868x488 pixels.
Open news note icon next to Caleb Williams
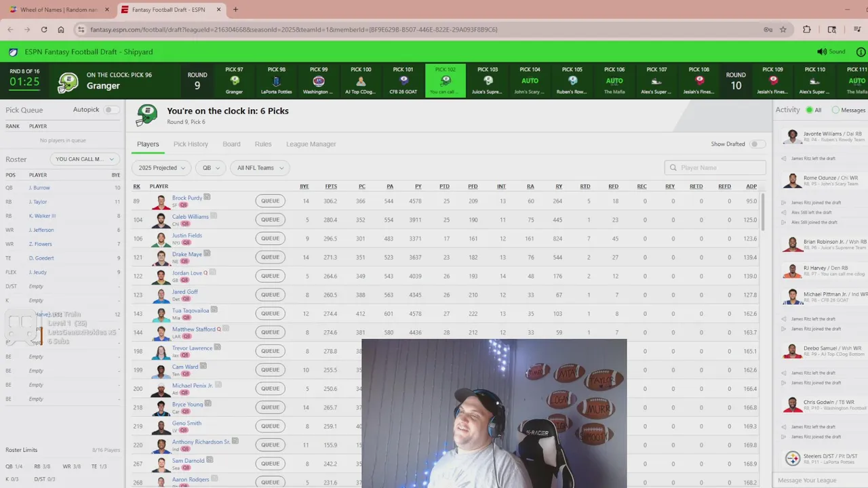tap(214, 216)
